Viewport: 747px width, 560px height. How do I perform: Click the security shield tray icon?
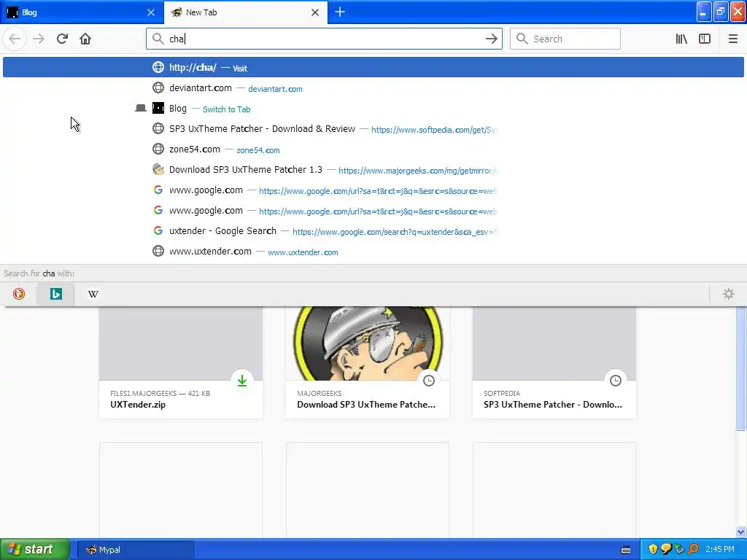tap(653, 550)
